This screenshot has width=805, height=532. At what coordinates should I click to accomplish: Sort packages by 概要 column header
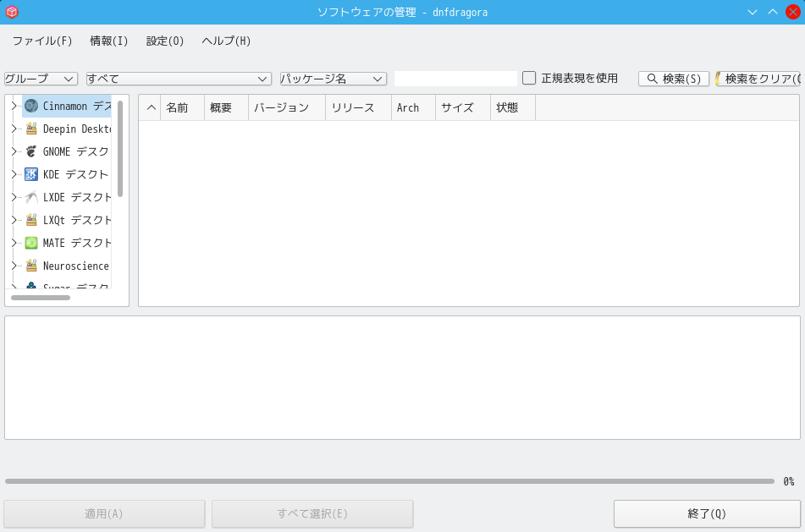(x=226, y=107)
